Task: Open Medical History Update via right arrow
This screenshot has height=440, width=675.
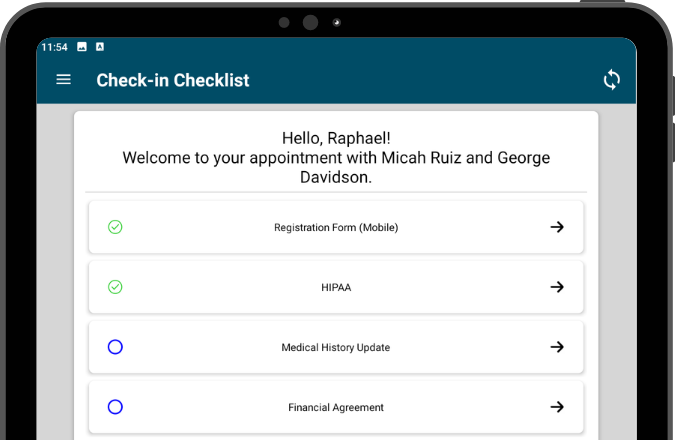Action: 557,347
